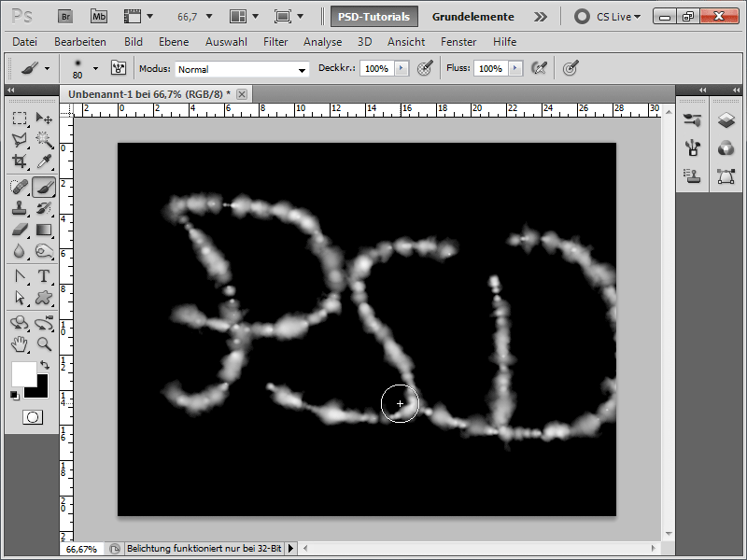Select the Blur tool
This screenshot has width=747, height=560.
point(20,251)
